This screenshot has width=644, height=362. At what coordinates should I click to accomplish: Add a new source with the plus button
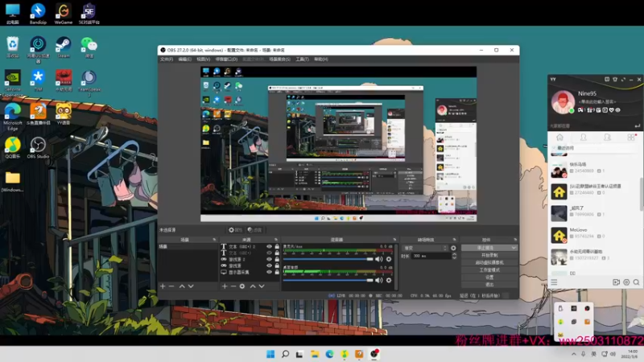click(225, 286)
